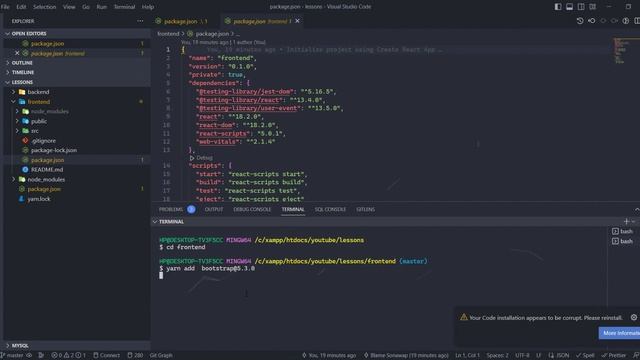The height and width of the screenshot is (360, 640).
Task: Click errors and warnings count in status bar
Action: click(x=68, y=355)
